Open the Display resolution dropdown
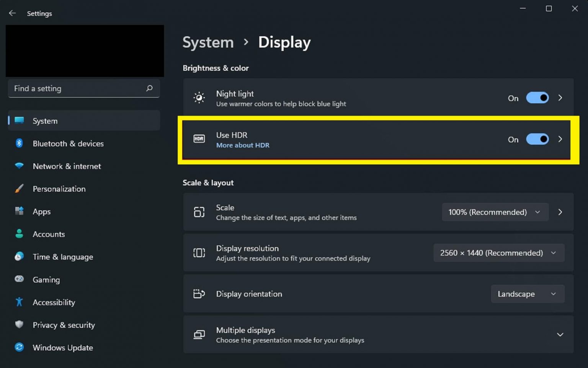Screen dimensions: 588x368 tap(498, 253)
